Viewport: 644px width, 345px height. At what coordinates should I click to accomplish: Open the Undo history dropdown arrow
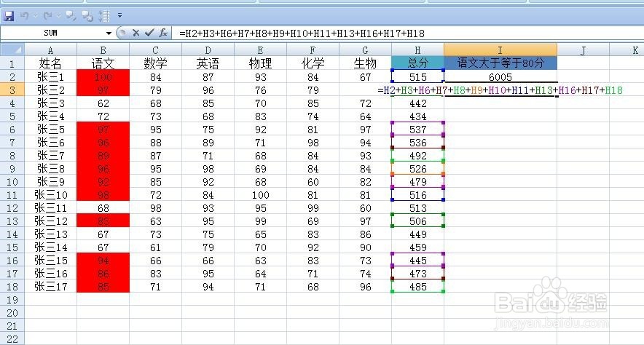(36, 16)
